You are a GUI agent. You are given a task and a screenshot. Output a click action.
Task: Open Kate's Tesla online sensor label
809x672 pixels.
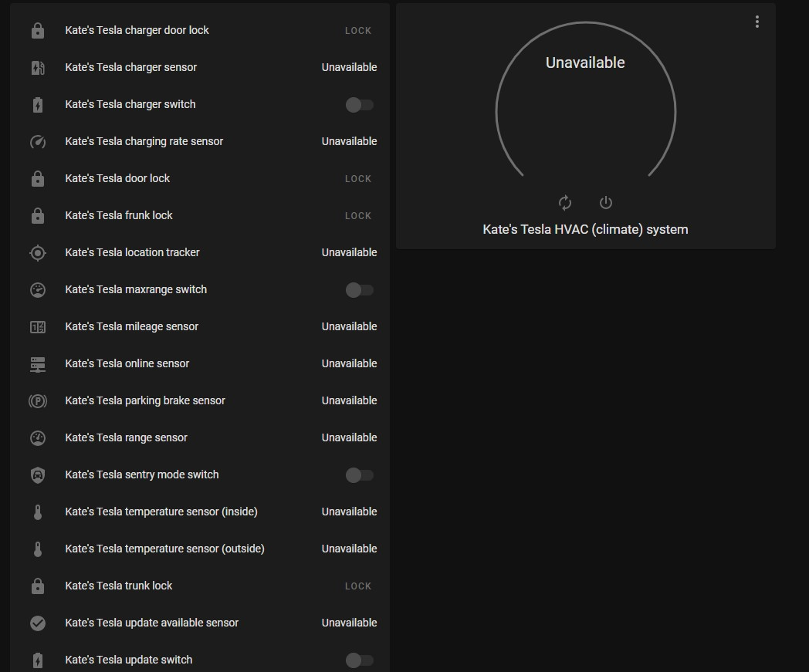click(127, 363)
